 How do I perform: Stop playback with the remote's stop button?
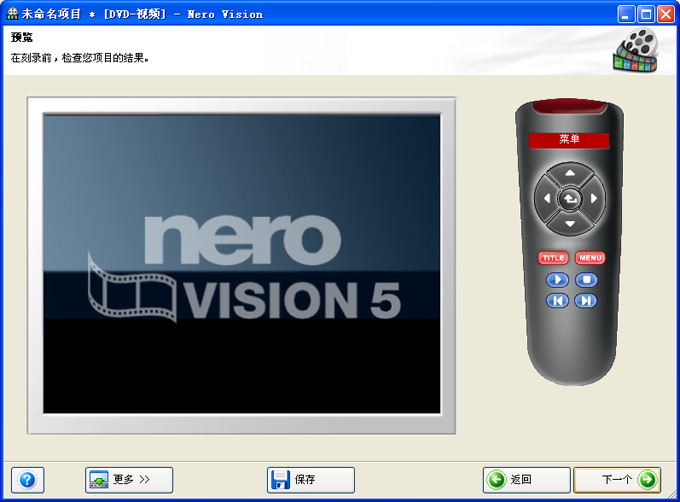[x=586, y=280]
